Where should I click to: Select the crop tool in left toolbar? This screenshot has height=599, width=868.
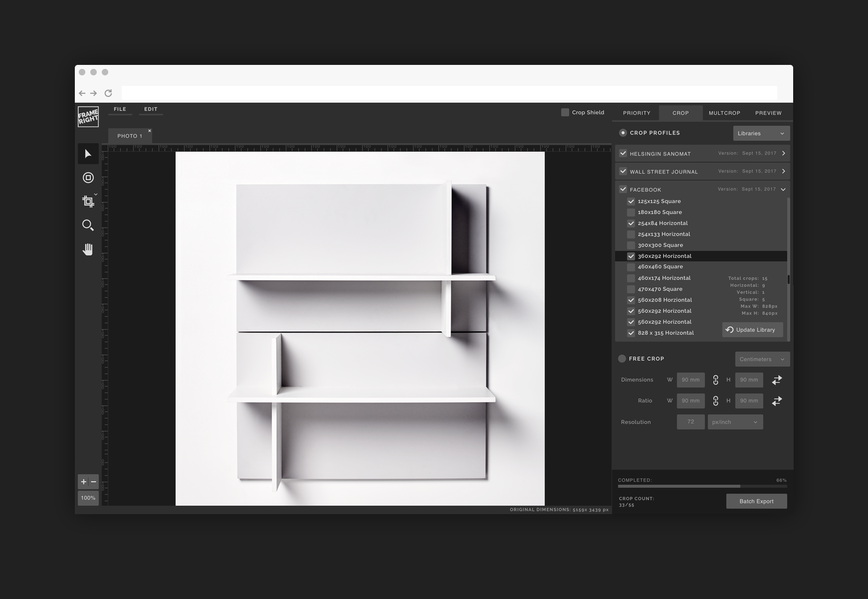88,201
